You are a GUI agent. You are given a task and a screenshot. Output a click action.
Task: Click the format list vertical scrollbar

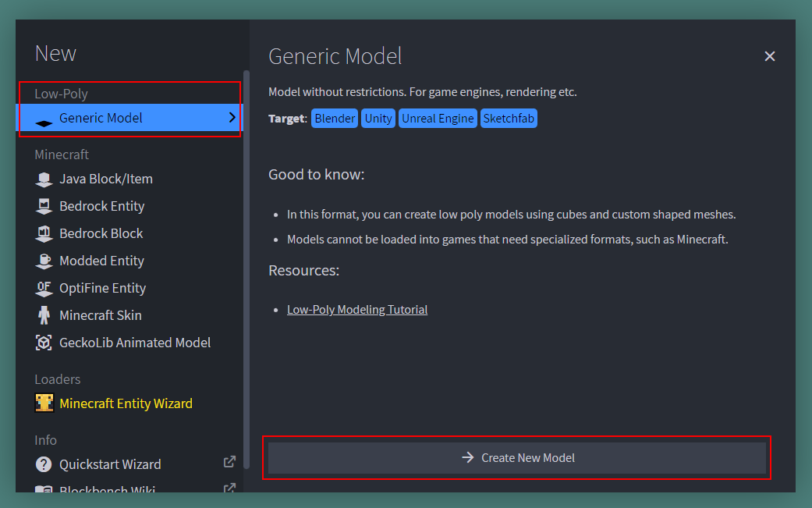246,269
